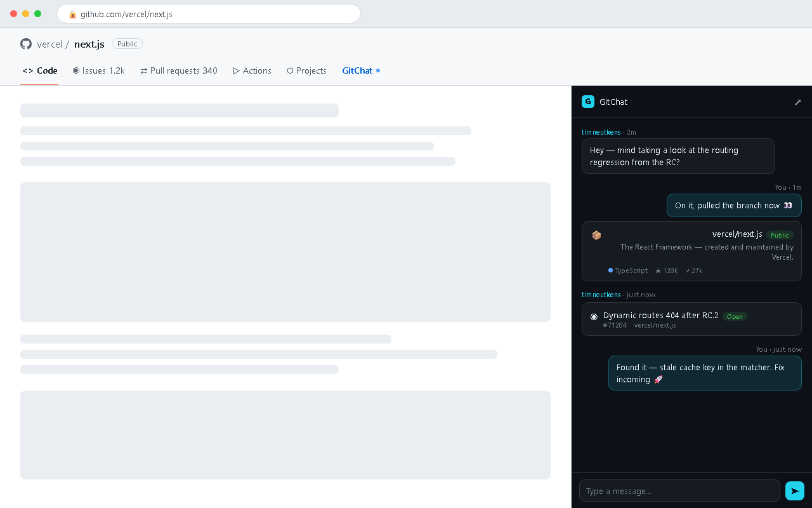Click the green maximize window button

(38, 13)
